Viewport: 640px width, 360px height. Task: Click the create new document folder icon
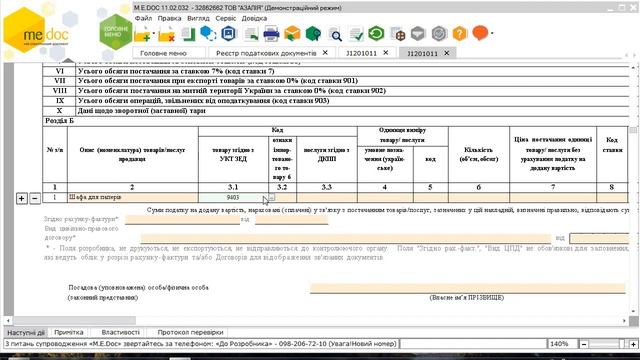click(142, 34)
